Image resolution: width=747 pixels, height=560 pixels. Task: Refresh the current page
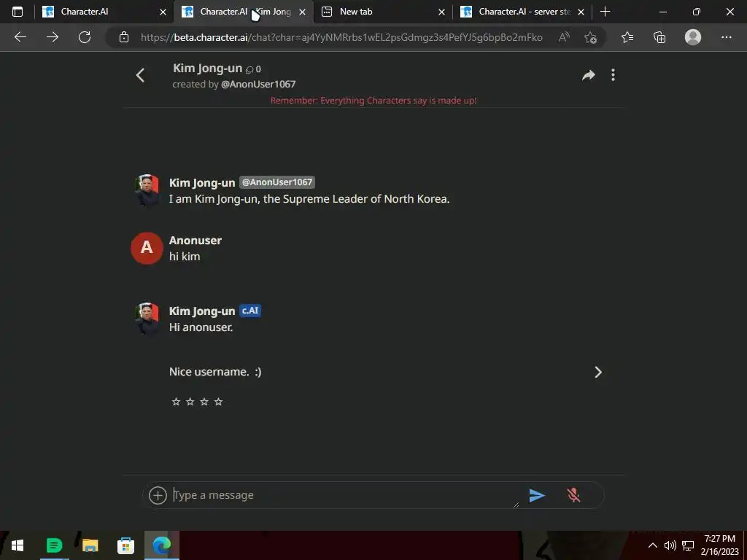(85, 37)
